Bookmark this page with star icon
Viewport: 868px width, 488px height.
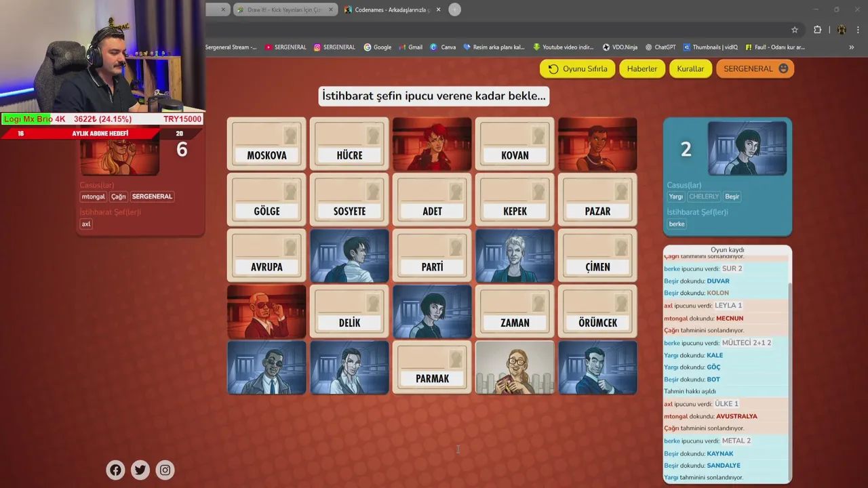(795, 30)
